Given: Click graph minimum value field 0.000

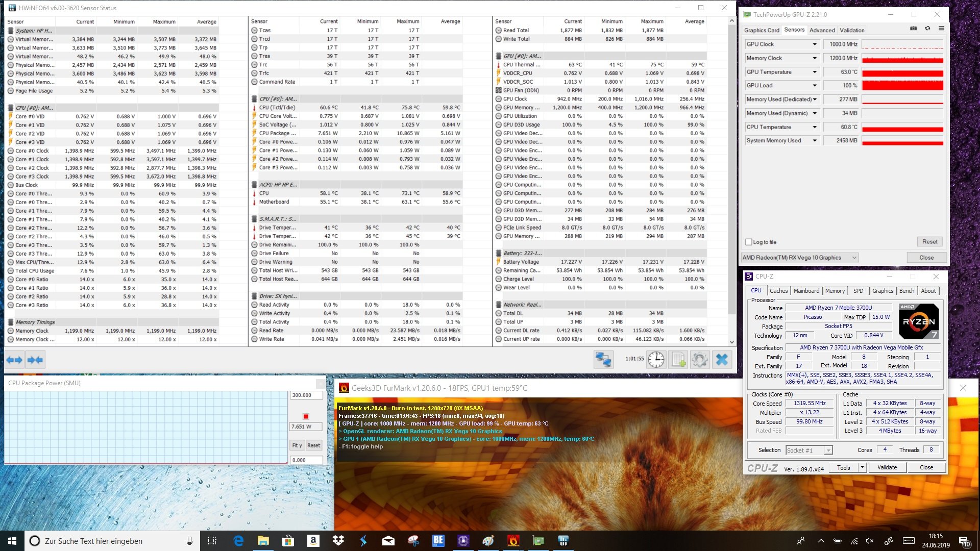Looking at the screenshot, I should point(306,460).
